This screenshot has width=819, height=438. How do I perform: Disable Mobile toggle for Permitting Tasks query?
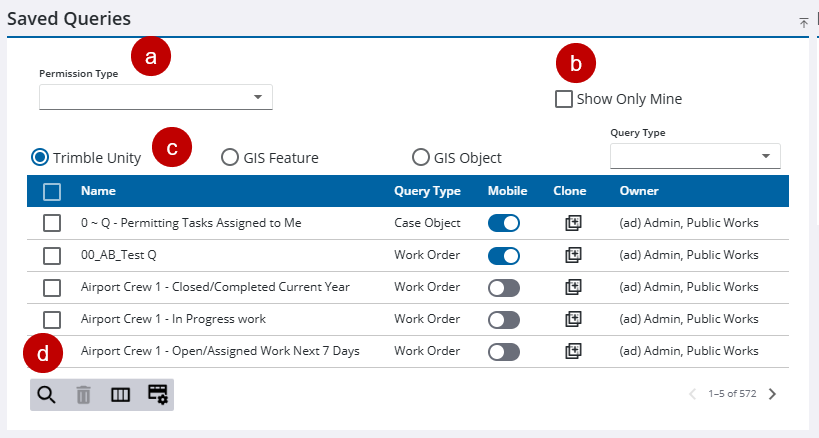point(504,223)
